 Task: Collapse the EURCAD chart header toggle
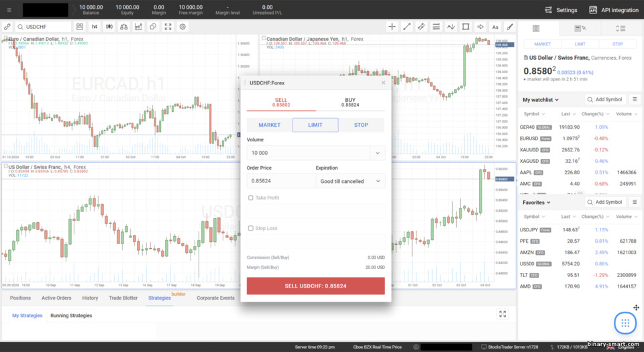point(6,39)
